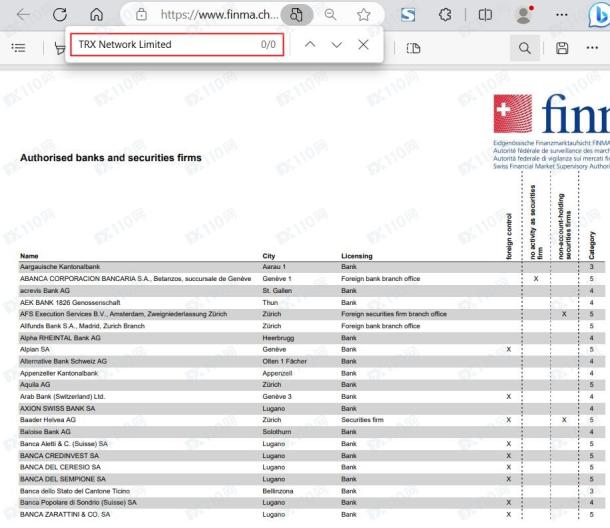
Task: Save the PDF with floppy disk icon
Action: [562, 48]
